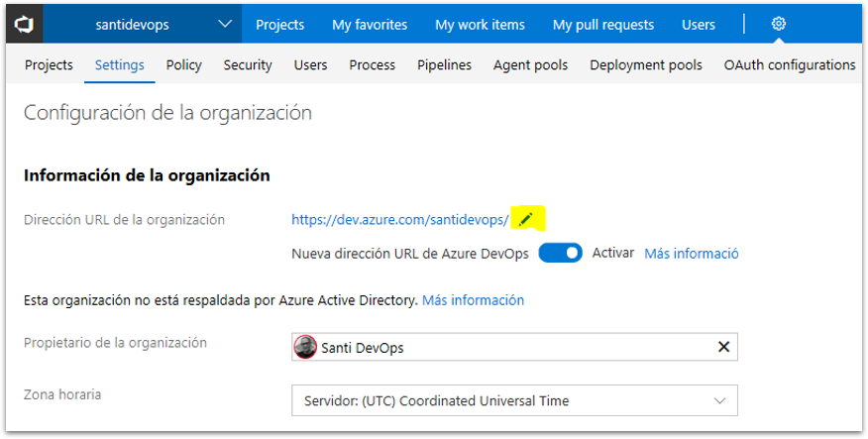Open the Pipelines tab

(x=444, y=64)
